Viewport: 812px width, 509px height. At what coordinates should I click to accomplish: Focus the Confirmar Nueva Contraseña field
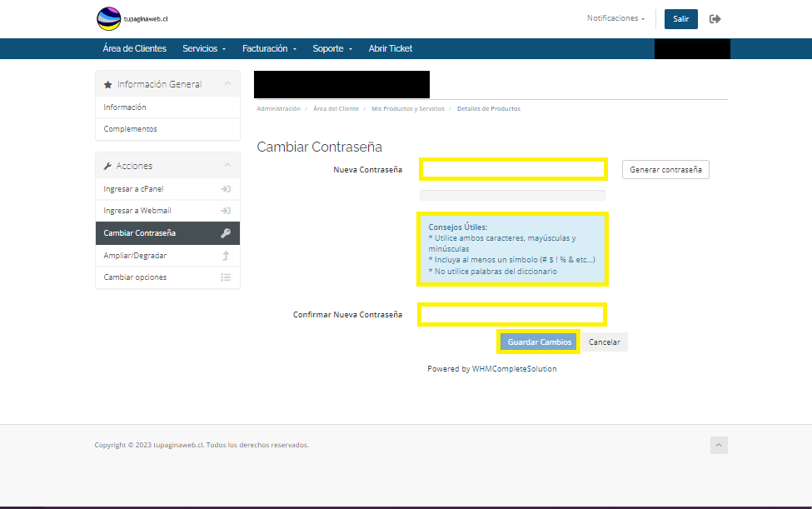click(512, 315)
